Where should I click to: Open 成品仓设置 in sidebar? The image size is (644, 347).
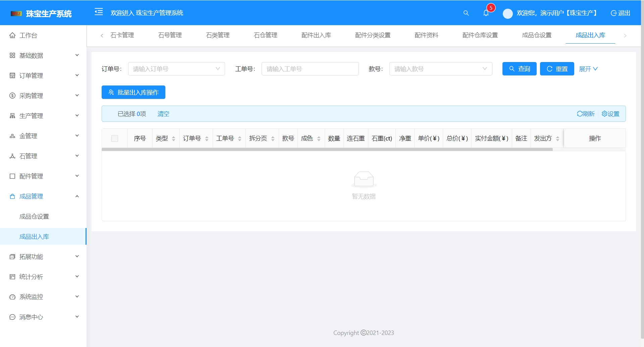point(34,217)
